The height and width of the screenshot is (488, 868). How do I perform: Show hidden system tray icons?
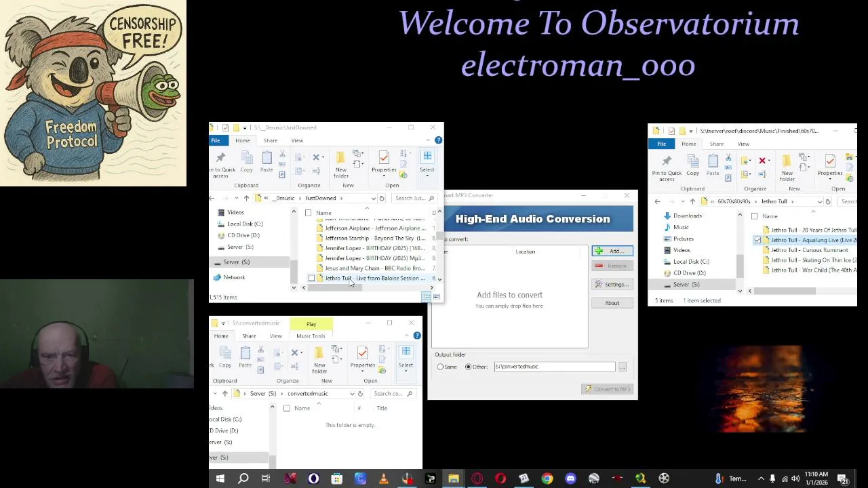point(760,479)
